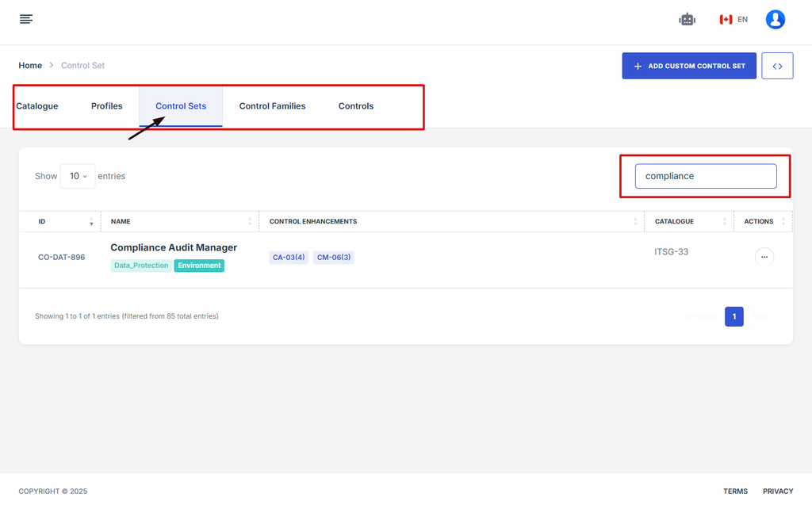This screenshot has width=812, height=505.
Task: Open the Control Families tab
Action: (x=272, y=106)
